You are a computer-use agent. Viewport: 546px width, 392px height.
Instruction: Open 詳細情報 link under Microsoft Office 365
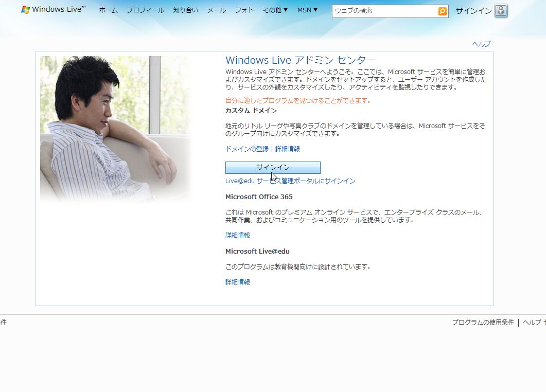pos(237,235)
